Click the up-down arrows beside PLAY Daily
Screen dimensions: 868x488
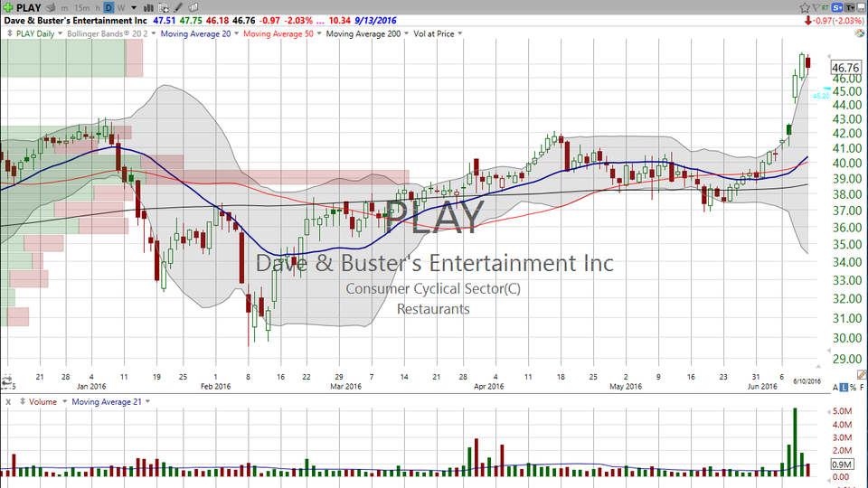pyautogui.click(x=9, y=33)
